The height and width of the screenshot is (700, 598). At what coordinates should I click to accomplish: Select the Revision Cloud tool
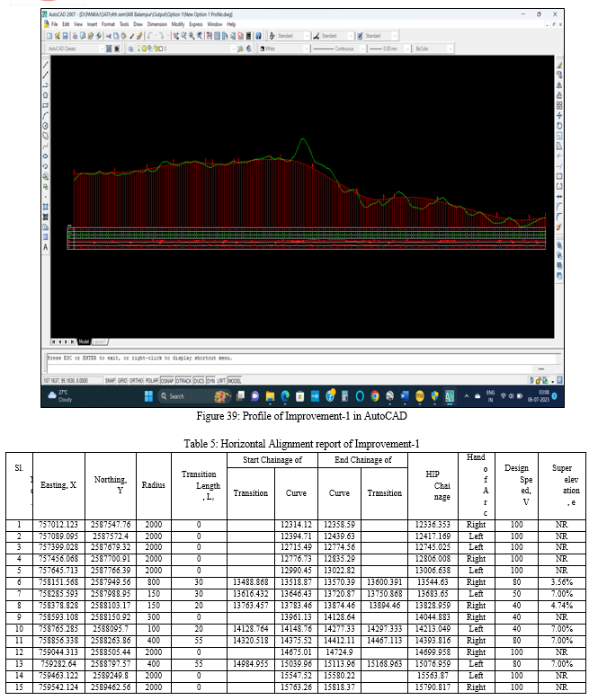pos(46,137)
